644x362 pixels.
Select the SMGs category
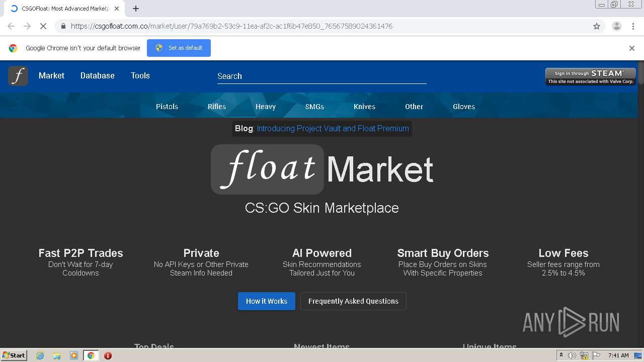tap(314, 107)
